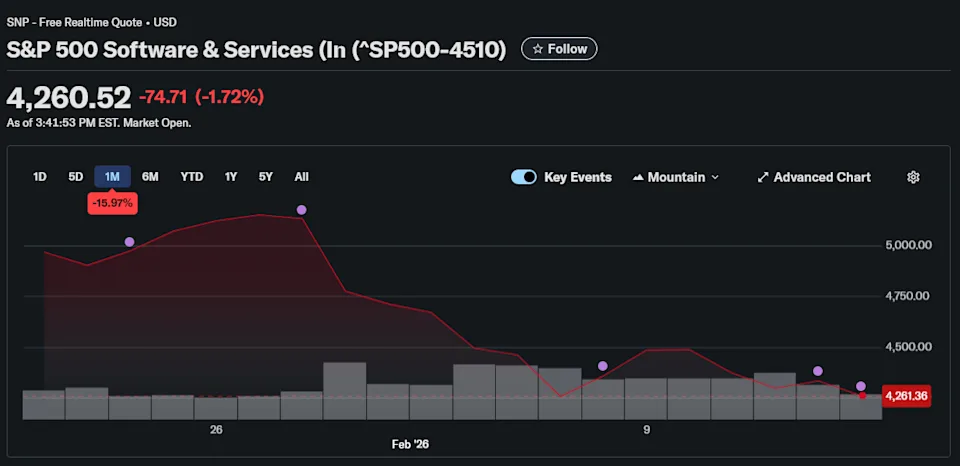This screenshot has width=960, height=466.
Task: Click the expand arrows icon beside Advanced Chart
Action: click(763, 177)
